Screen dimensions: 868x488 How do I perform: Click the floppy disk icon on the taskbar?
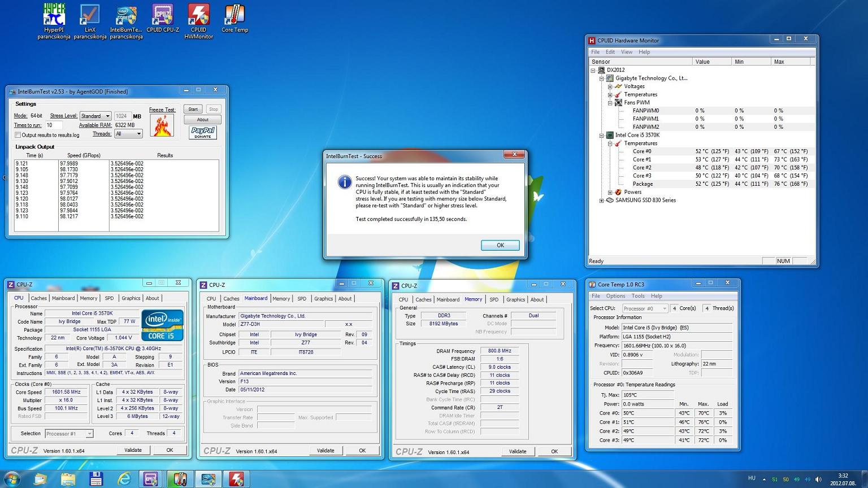[96, 479]
